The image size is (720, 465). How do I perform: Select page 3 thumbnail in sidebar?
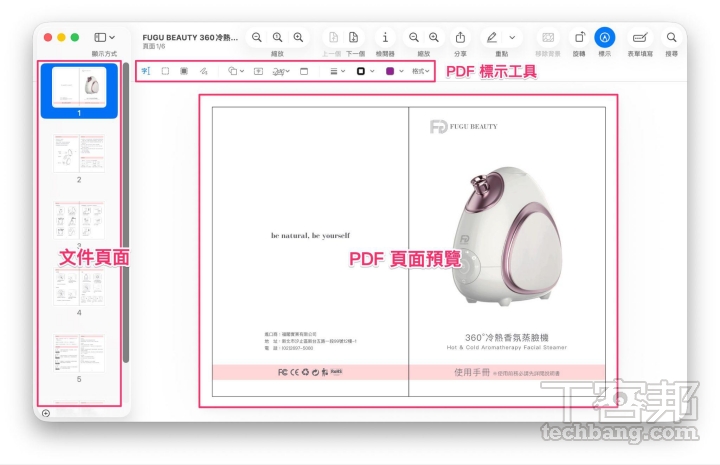point(79,220)
